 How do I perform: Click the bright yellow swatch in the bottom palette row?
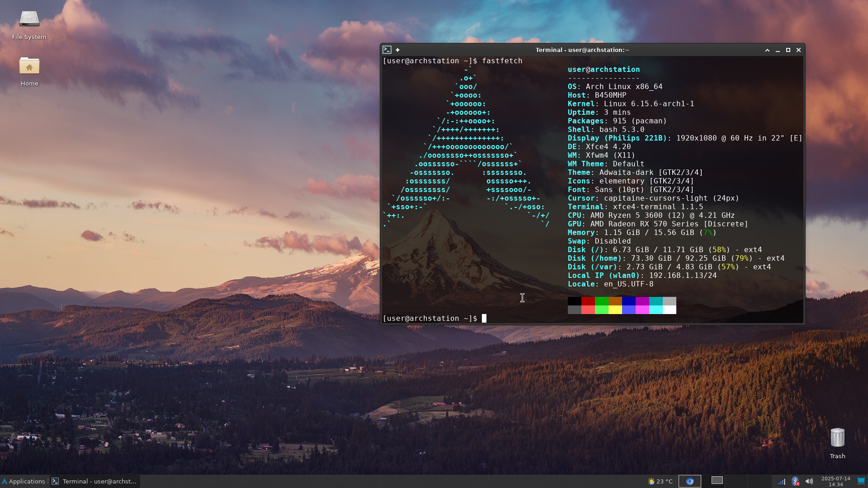click(x=615, y=310)
